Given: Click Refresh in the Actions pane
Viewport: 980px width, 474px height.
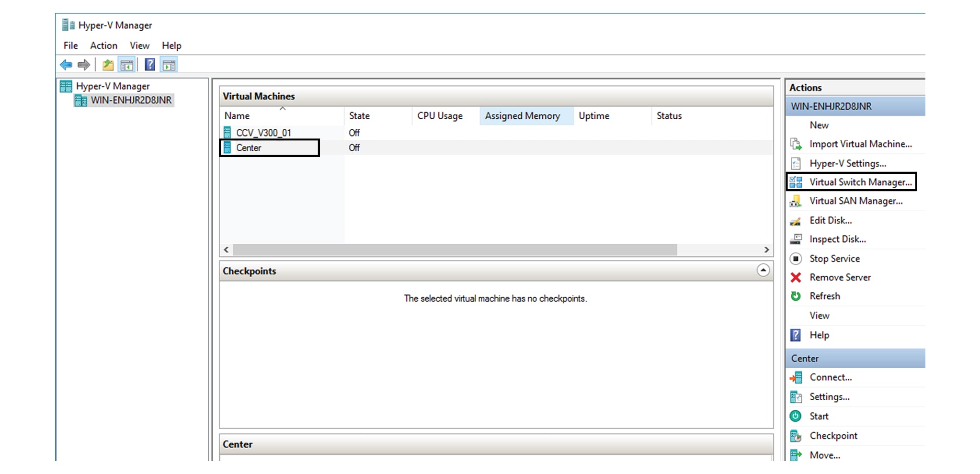Looking at the screenshot, I should pos(825,296).
